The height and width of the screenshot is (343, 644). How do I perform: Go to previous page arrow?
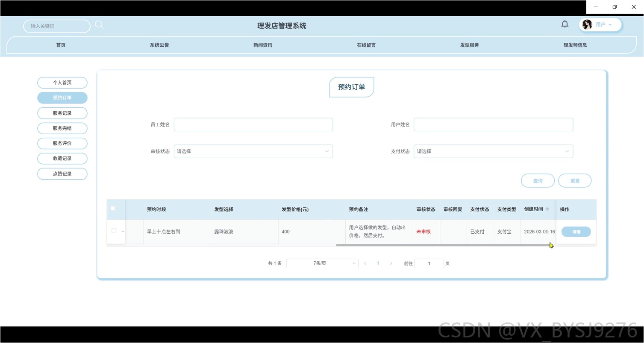[x=365, y=263]
